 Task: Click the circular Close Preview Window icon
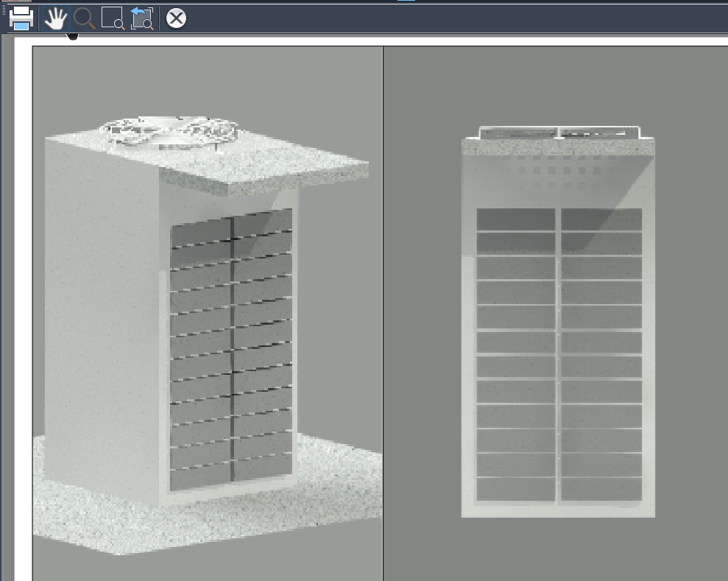(x=175, y=19)
